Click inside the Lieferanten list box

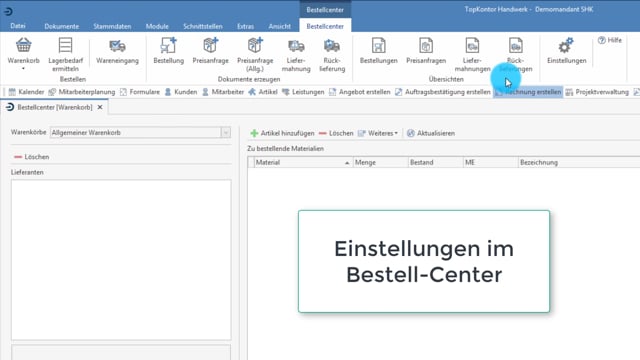point(121,260)
